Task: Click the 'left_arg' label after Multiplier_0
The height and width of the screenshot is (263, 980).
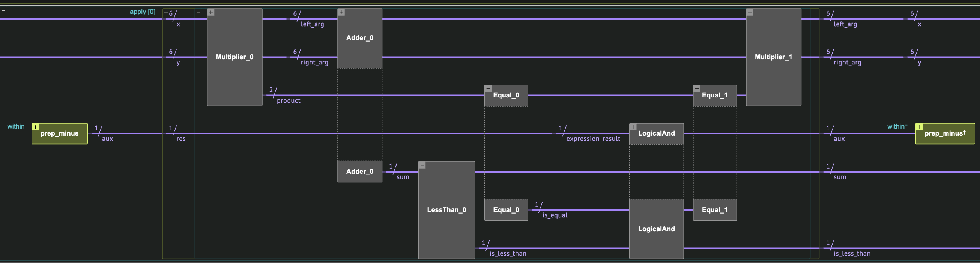Action: pos(312,24)
